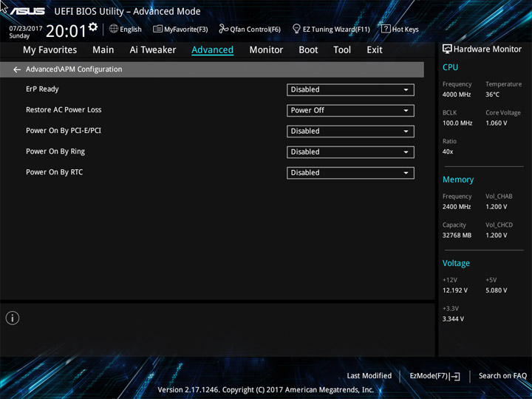
Task: Select the ErP Ready label
Action: [x=42, y=89]
